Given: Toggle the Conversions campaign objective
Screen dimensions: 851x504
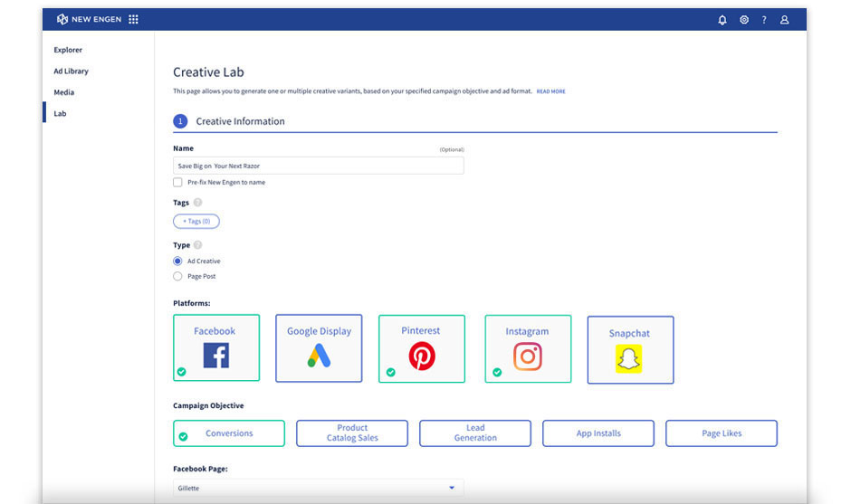Looking at the screenshot, I should click(229, 433).
